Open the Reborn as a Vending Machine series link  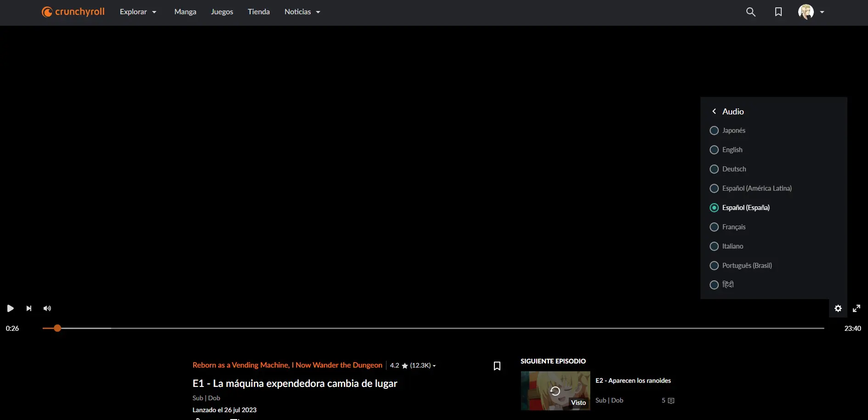point(287,365)
